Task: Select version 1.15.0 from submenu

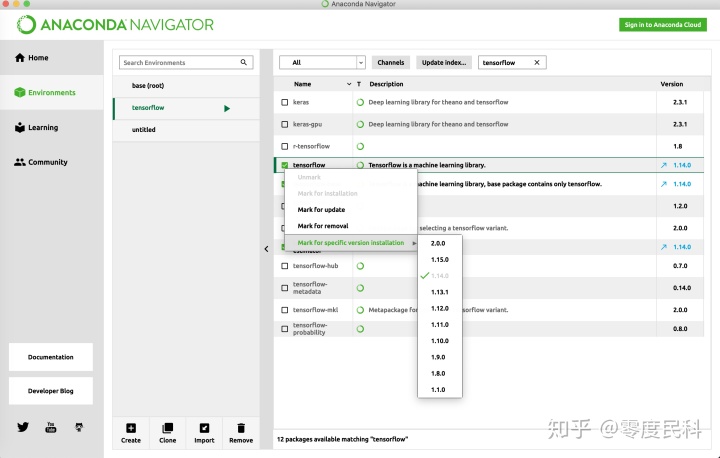Action: tap(440, 260)
